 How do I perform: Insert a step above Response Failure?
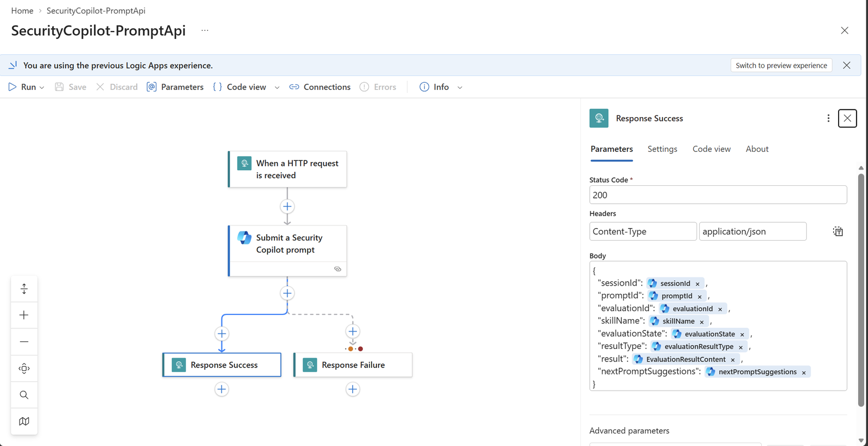tap(353, 331)
